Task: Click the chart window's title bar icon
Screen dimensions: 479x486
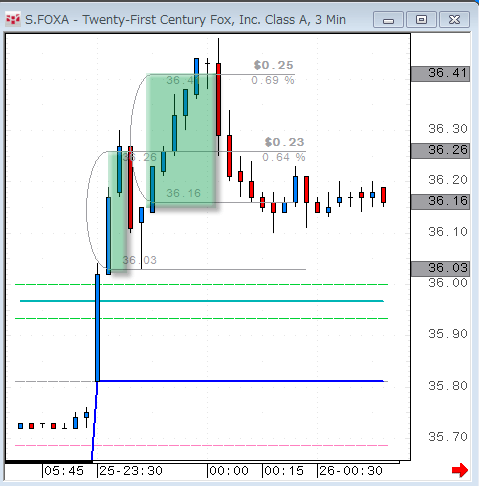Action: [13, 20]
